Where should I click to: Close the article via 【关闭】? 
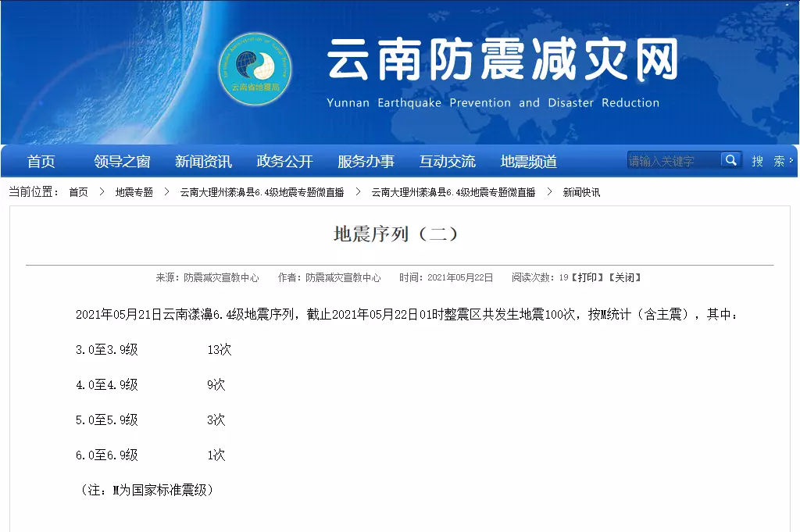pyautogui.click(x=624, y=277)
